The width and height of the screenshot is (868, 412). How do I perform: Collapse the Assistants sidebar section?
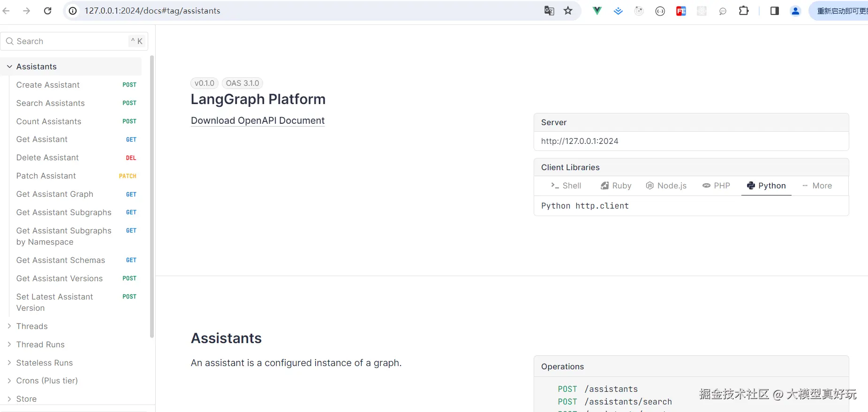tap(9, 67)
